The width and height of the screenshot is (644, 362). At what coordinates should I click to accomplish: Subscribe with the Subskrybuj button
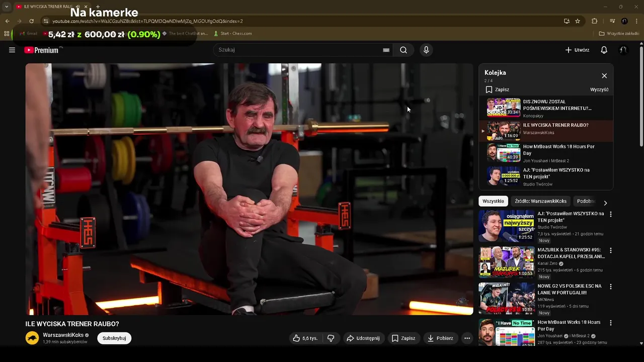(x=114, y=338)
